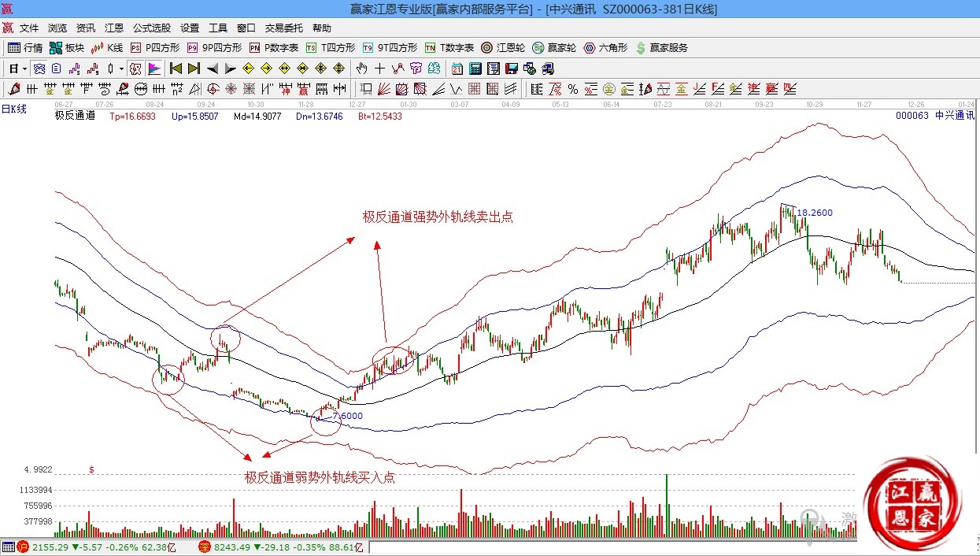Screen dimensions: 980x556
Task: Click the 日K线 period label
Action: (14, 109)
